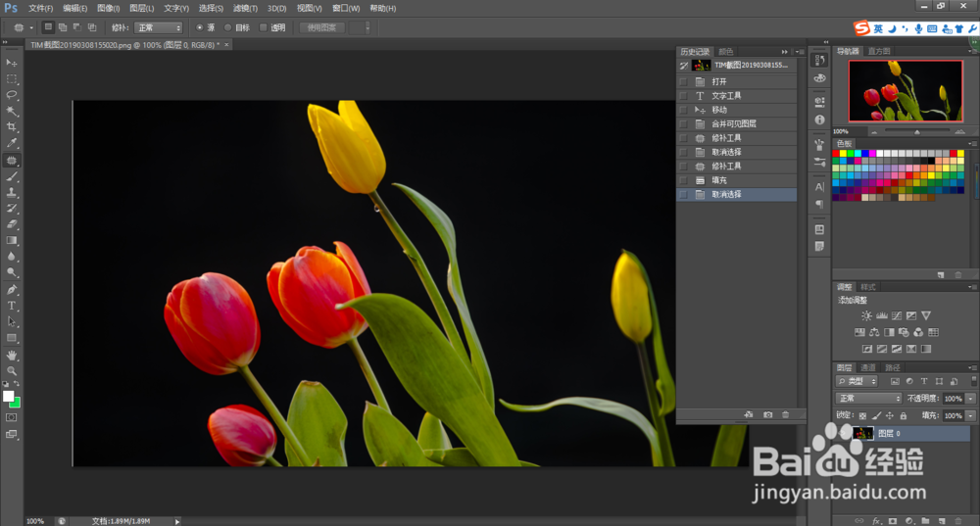Screen dimensions: 980x526
Task: Open the 不透明度 opacity dropdown arrow
Action: (x=970, y=399)
